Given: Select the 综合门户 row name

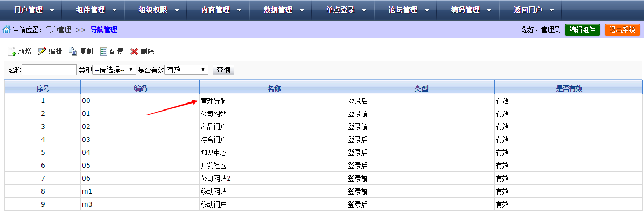Looking at the screenshot, I should [214, 140].
